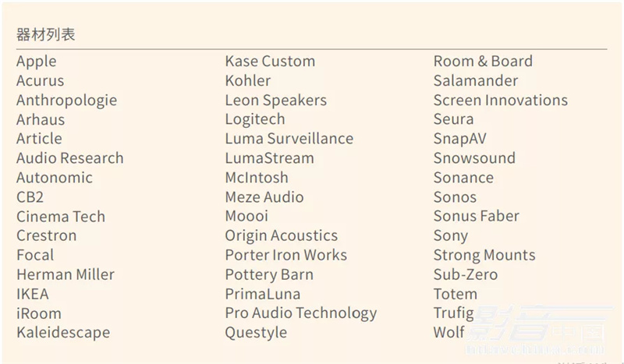Image resolution: width=624 pixels, height=364 pixels.
Task: Select Herman Miller in first column
Action: (x=66, y=274)
